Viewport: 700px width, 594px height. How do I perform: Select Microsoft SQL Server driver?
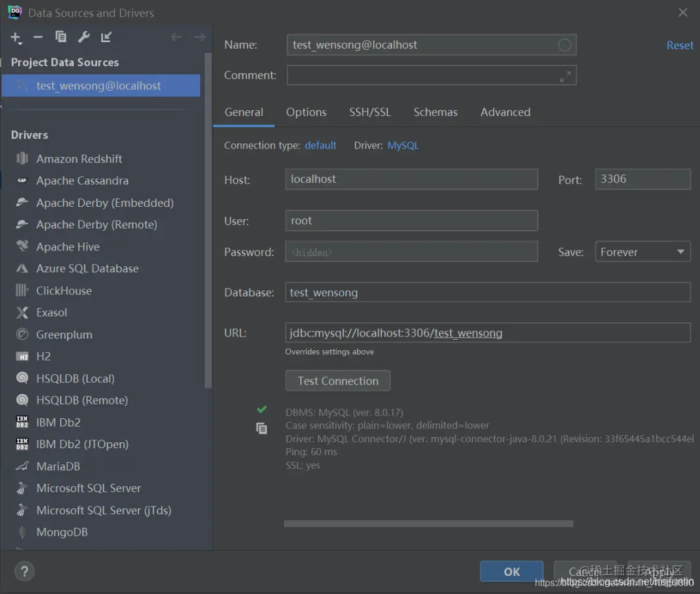88,488
